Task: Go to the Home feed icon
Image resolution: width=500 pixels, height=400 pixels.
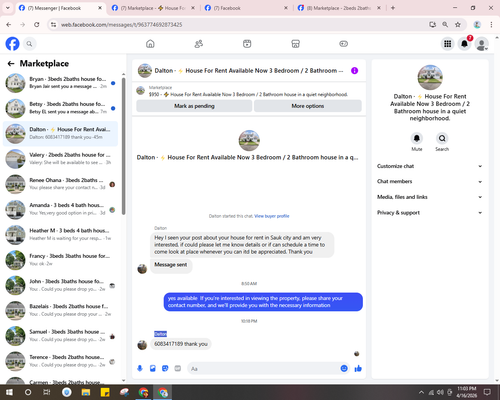Action: 150,44
